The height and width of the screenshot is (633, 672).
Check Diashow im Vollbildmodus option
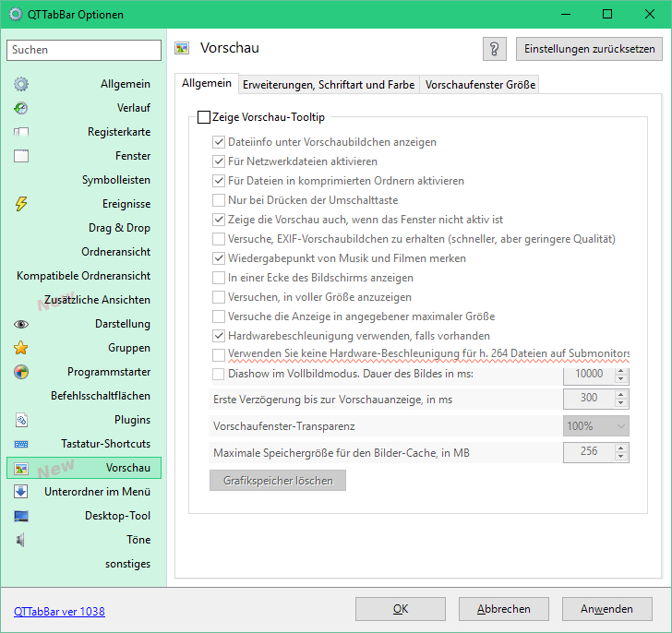[x=219, y=374]
